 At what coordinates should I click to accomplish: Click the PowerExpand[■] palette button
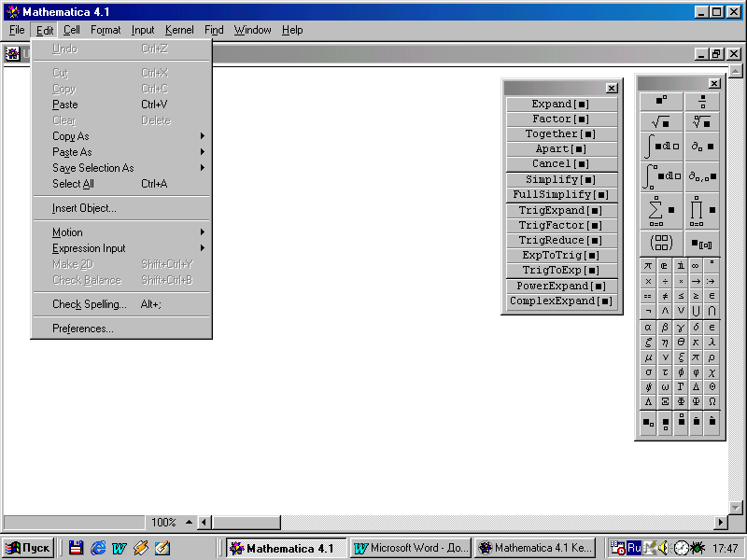[562, 286]
